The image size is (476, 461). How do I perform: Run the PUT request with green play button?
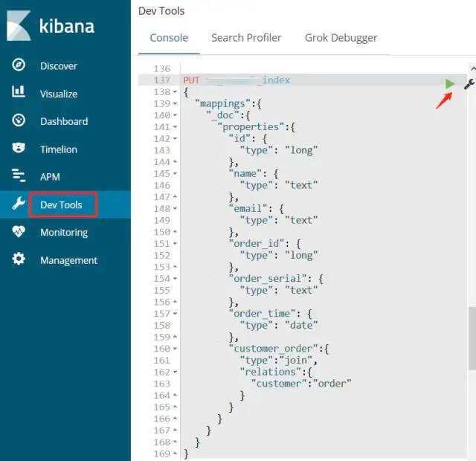coord(449,84)
